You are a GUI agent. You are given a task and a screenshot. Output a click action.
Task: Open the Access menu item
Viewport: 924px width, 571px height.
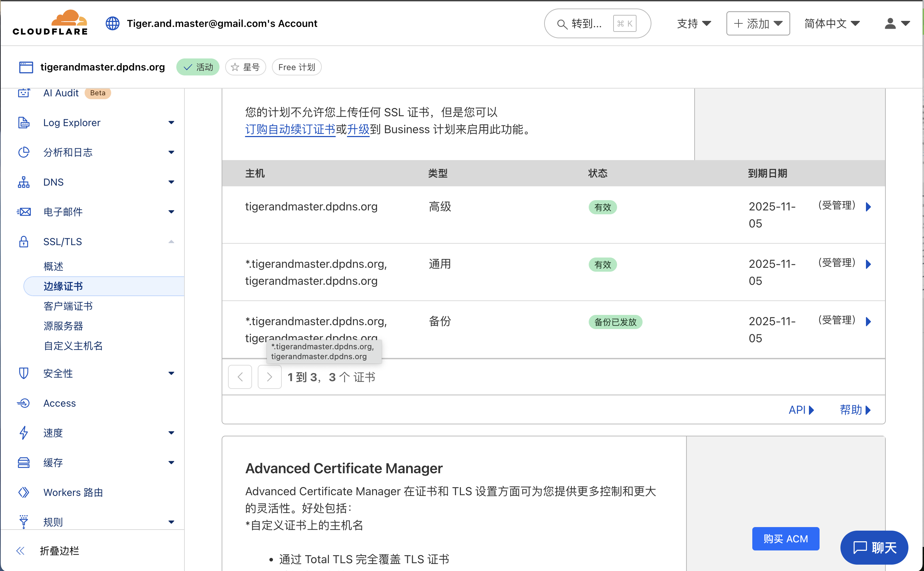click(59, 403)
